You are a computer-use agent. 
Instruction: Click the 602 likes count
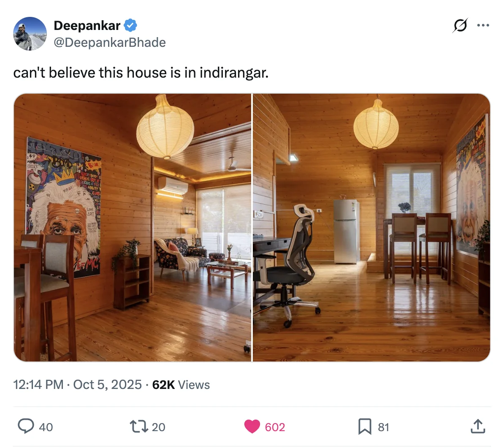pos(275,427)
